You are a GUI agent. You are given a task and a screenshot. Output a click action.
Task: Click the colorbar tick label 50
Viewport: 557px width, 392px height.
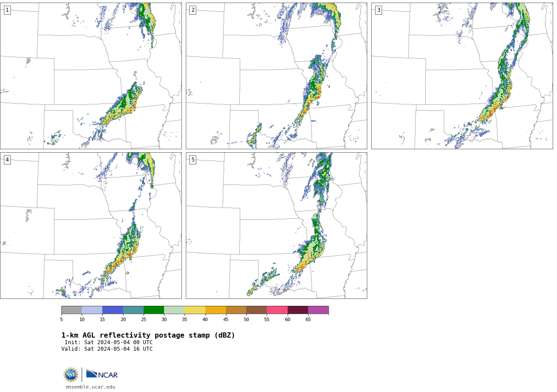coord(246,319)
